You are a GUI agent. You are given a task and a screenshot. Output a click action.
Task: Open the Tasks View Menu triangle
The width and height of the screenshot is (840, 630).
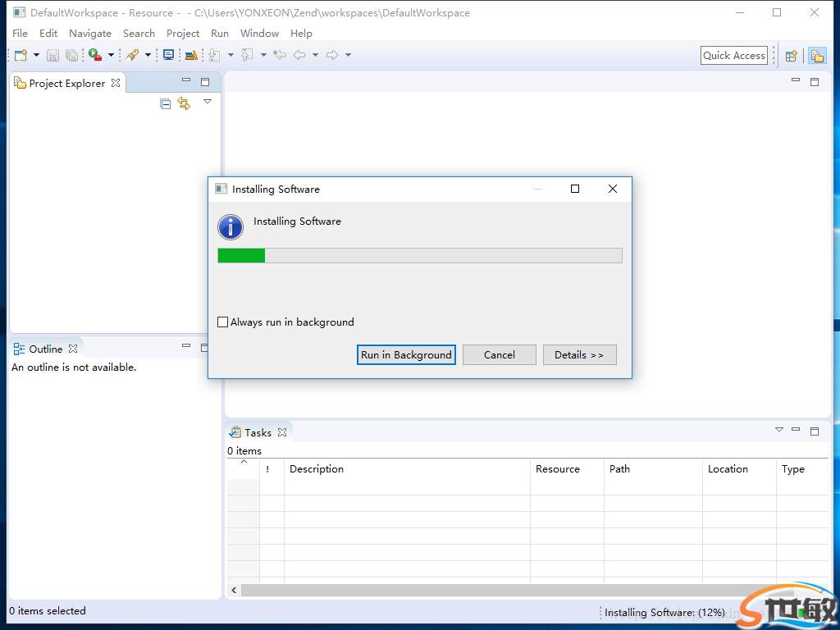779,430
